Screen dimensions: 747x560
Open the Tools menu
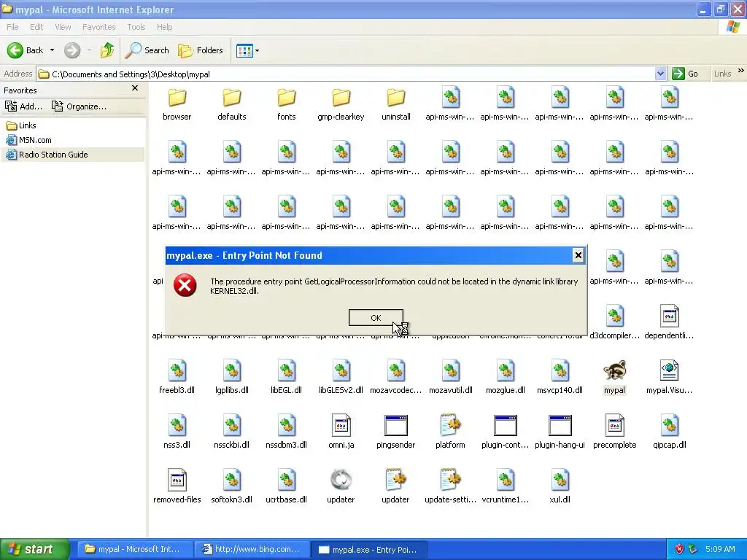pyautogui.click(x=136, y=27)
